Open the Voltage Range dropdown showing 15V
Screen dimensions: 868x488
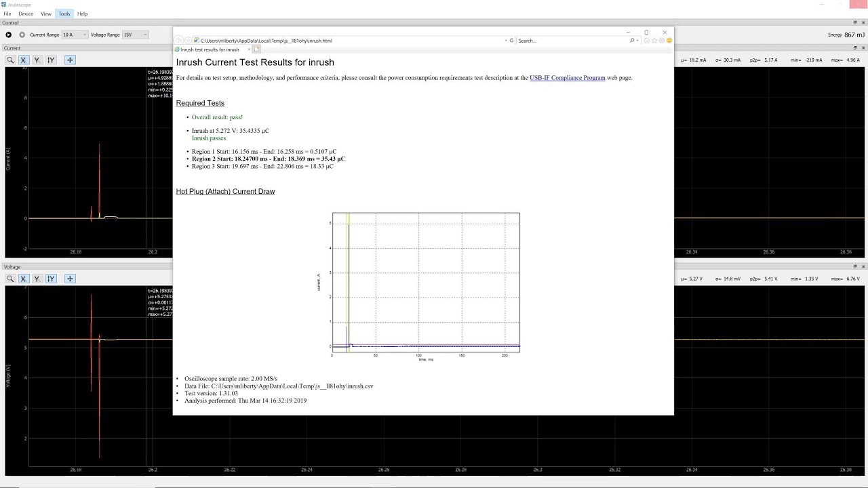pos(136,35)
